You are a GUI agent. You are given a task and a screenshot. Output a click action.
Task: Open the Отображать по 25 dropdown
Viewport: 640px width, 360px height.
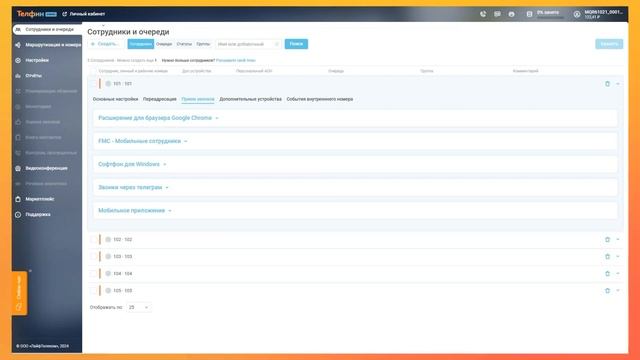[139, 307]
